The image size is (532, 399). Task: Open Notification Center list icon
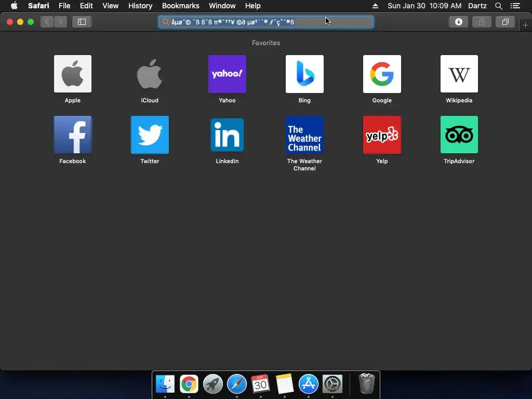pos(515,6)
